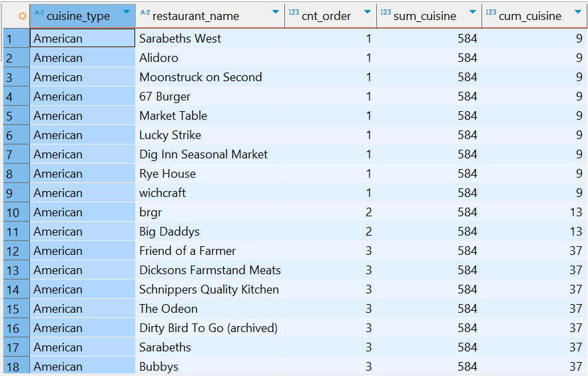Click cum_cuisine 37 in Sarabeths row 17
588x376 pixels.
[x=534, y=347]
